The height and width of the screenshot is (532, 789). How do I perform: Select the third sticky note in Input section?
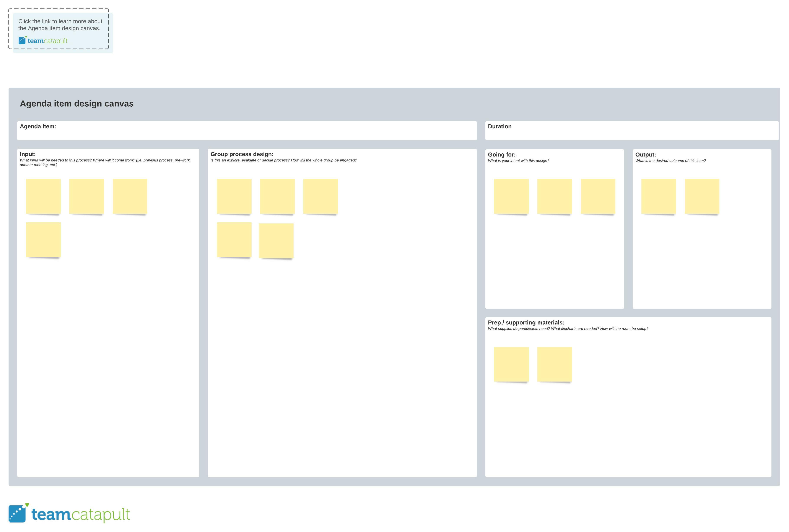tap(130, 196)
